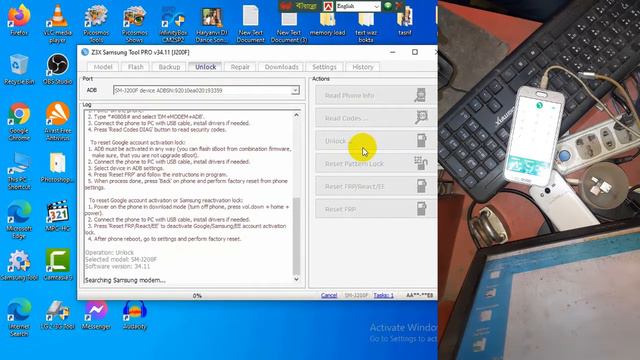Open the History tab
Viewport: 640px width, 360px height.
click(362, 67)
